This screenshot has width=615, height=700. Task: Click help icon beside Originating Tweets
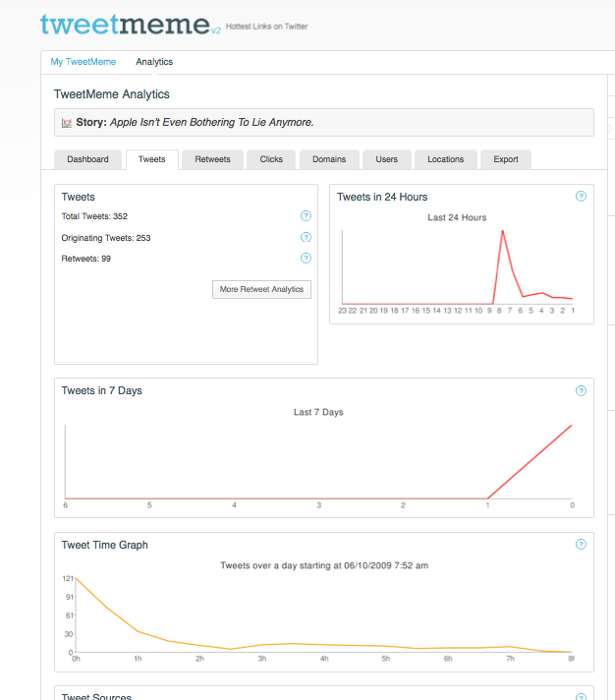[306, 238]
